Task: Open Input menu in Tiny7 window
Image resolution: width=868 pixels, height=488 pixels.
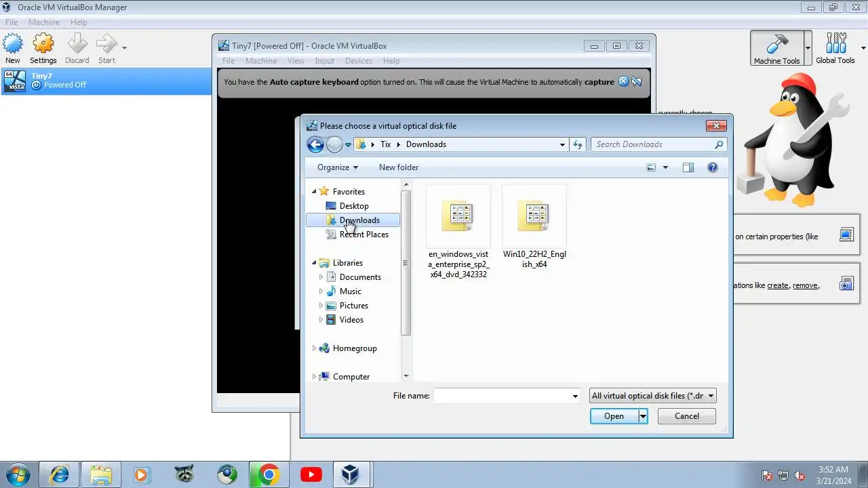Action: coord(325,61)
